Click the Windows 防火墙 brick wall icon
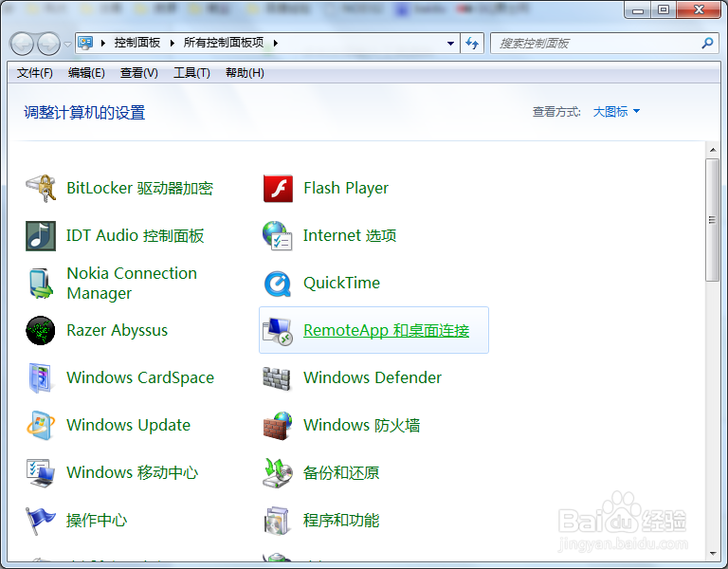This screenshot has height=569, width=728. click(277, 426)
